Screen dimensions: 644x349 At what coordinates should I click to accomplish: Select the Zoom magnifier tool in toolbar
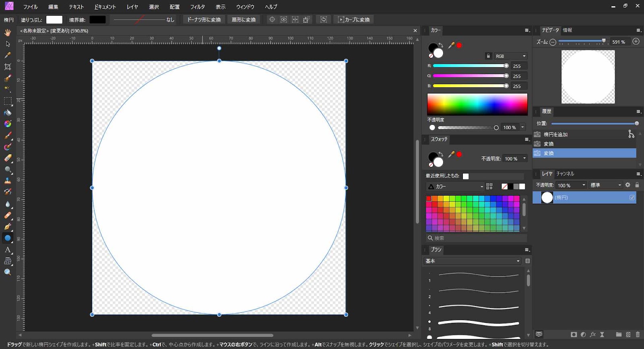point(8,273)
